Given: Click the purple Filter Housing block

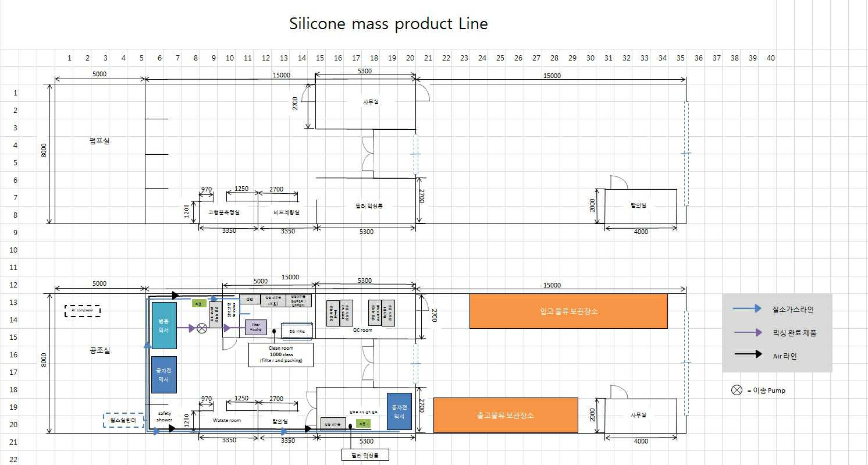Looking at the screenshot, I should point(255,327).
